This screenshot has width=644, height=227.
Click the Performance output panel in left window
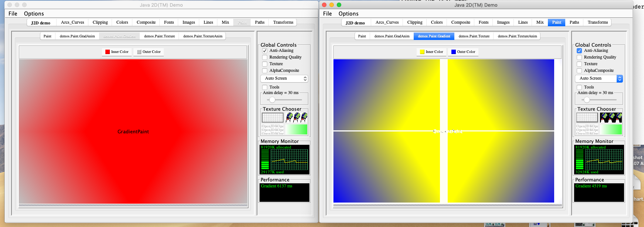click(284, 193)
